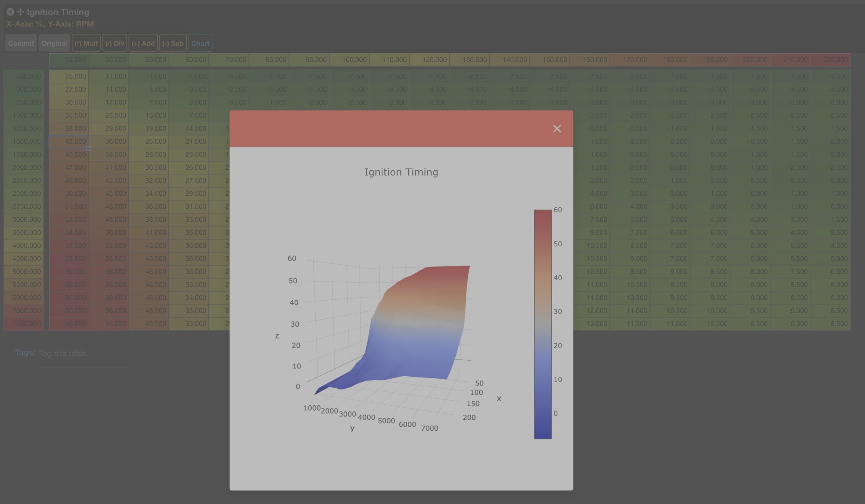Image resolution: width=865 pixels, height=504 pixels.
Task: Select column header 150.000
Action: tap(550, 60)
